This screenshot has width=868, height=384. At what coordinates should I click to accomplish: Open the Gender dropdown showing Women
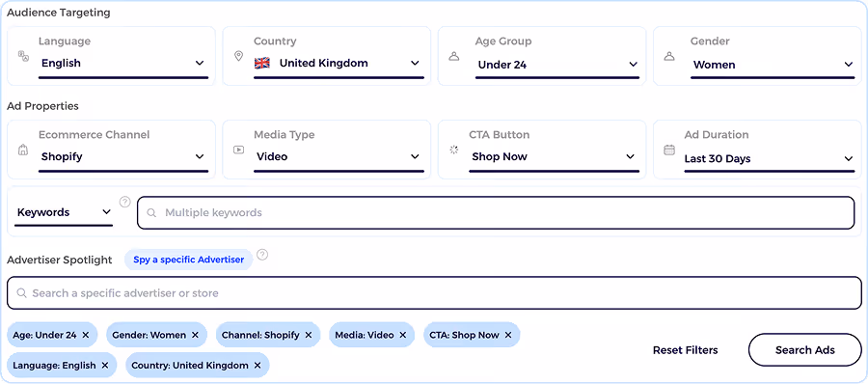pos(773,65)
